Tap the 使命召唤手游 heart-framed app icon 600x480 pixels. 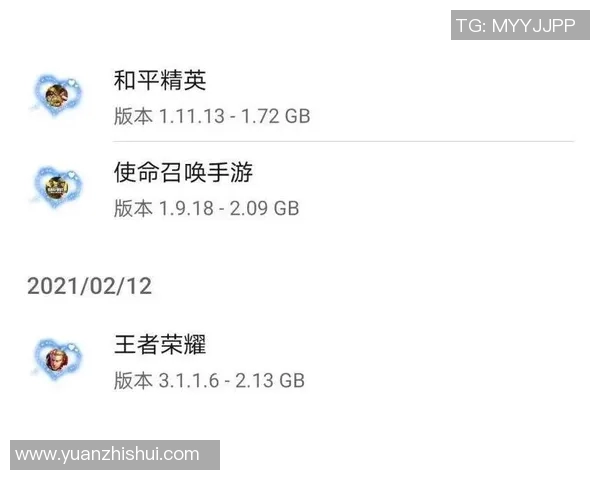tap(57, 187)
